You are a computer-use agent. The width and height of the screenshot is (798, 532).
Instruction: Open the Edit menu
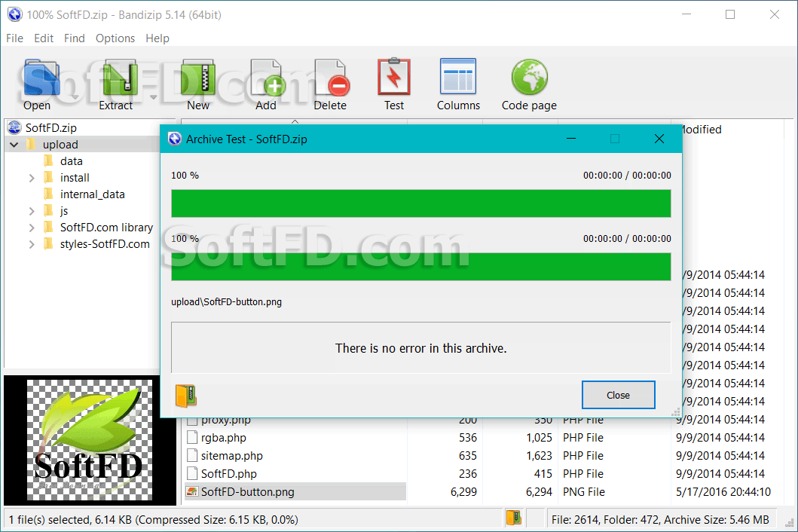coord(44,38)
